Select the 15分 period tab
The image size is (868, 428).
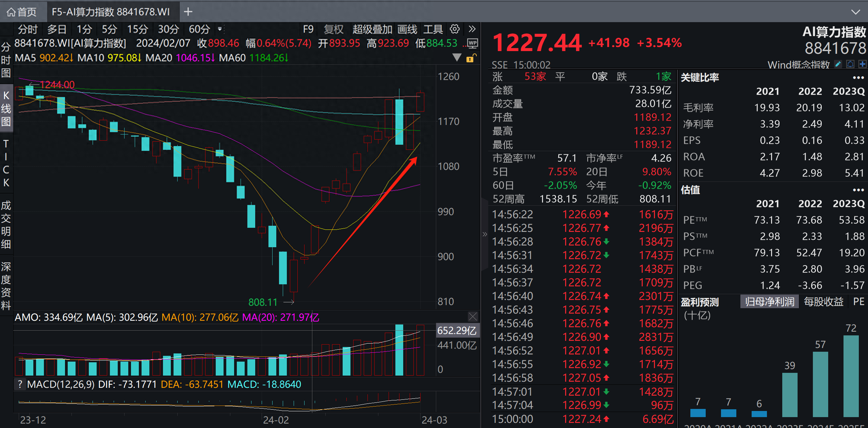[137, 29]
